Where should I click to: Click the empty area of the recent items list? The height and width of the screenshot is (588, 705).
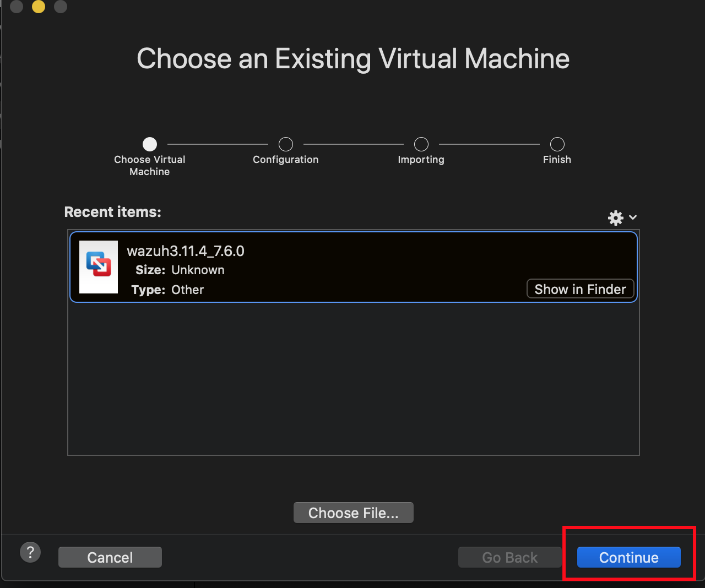click(352, 379)
